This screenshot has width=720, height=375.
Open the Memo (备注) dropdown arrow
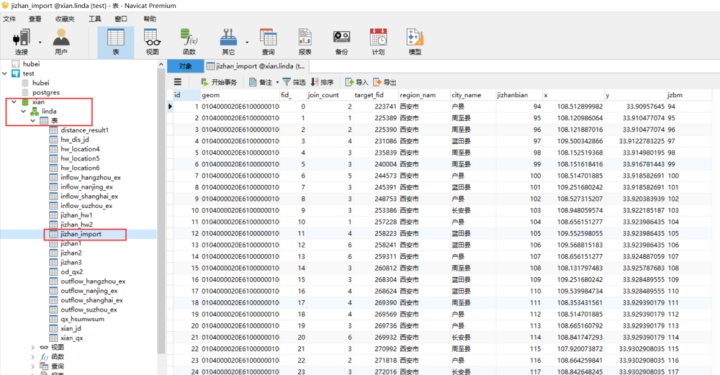tap(277, 82)
